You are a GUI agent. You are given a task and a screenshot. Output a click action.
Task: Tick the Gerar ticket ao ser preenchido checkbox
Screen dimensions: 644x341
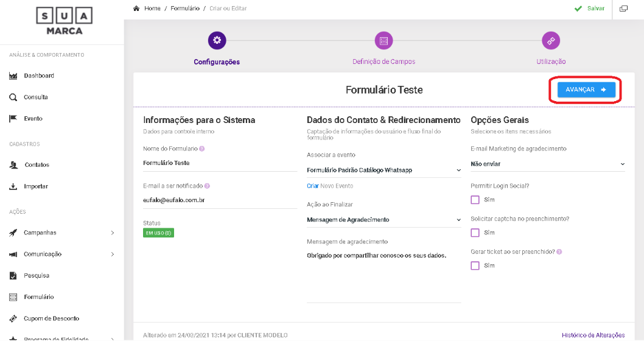(x=475, y=265)
